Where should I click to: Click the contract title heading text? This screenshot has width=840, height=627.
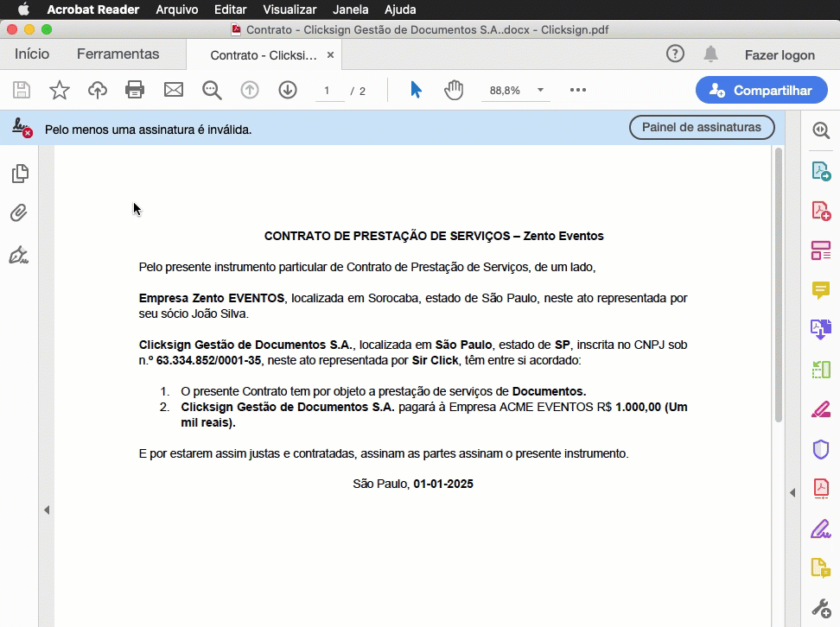[434, 236]
